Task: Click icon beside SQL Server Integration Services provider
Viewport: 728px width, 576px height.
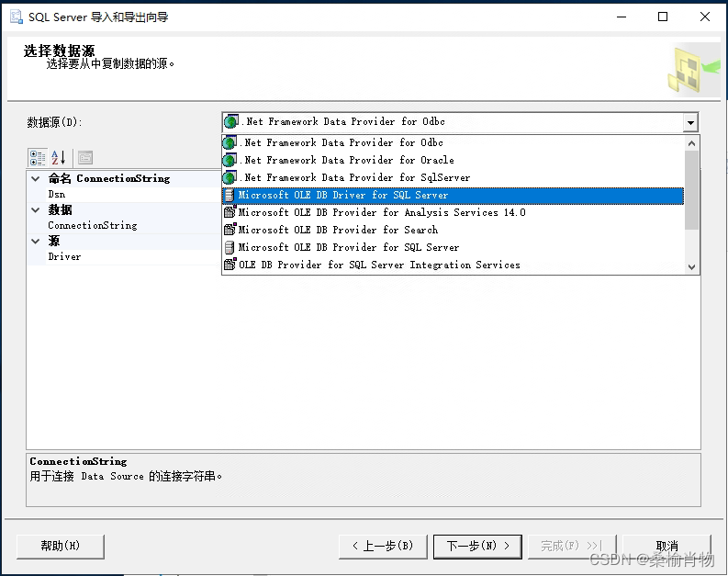Action: point(230,265)
